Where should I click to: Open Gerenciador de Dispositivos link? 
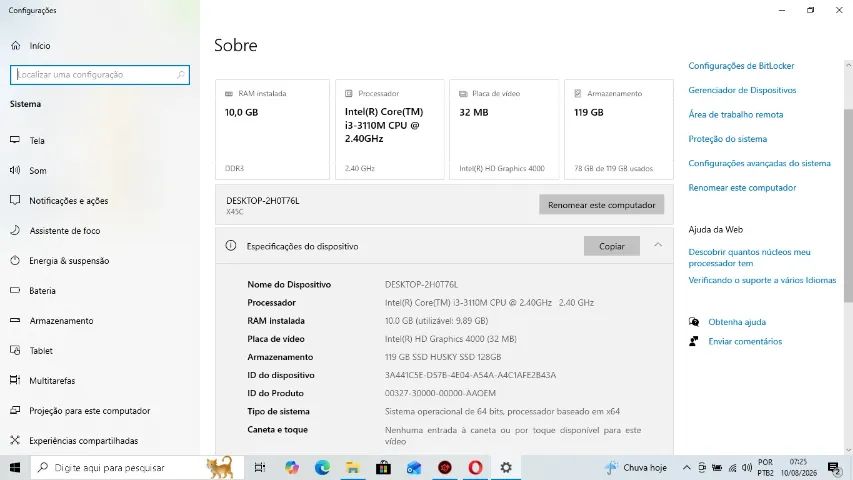tap(742, 90)
